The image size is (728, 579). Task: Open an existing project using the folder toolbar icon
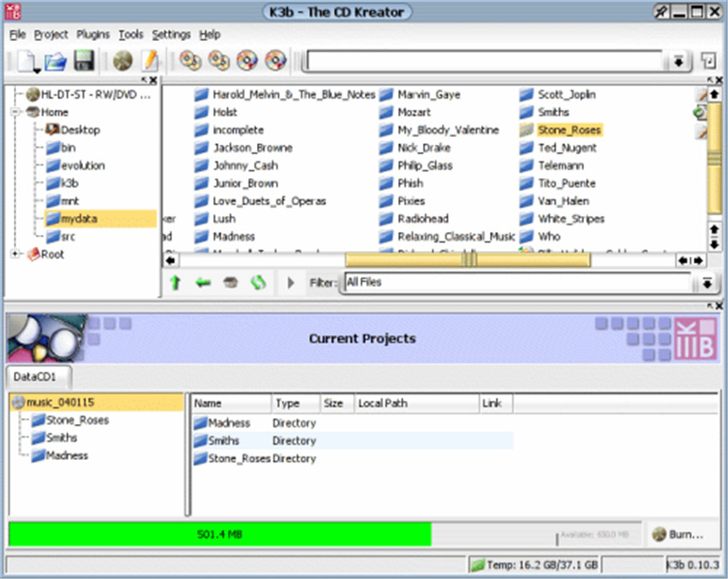(x=54, y=60)
